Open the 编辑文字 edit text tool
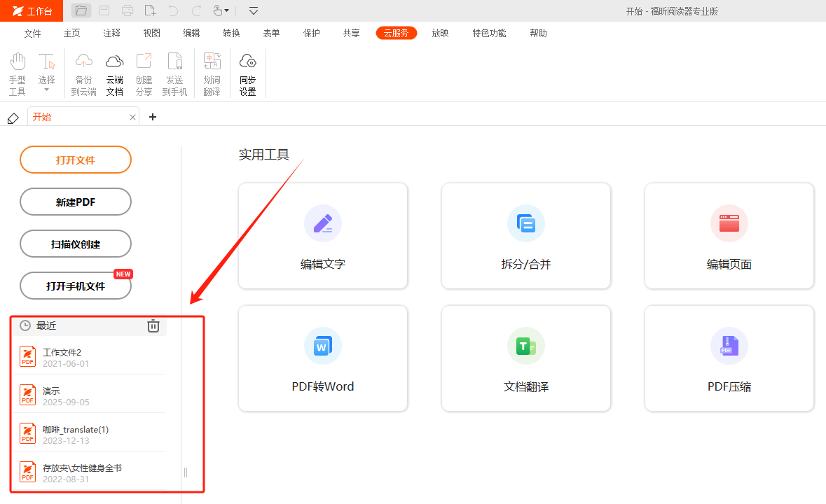 tap(322, 236)
